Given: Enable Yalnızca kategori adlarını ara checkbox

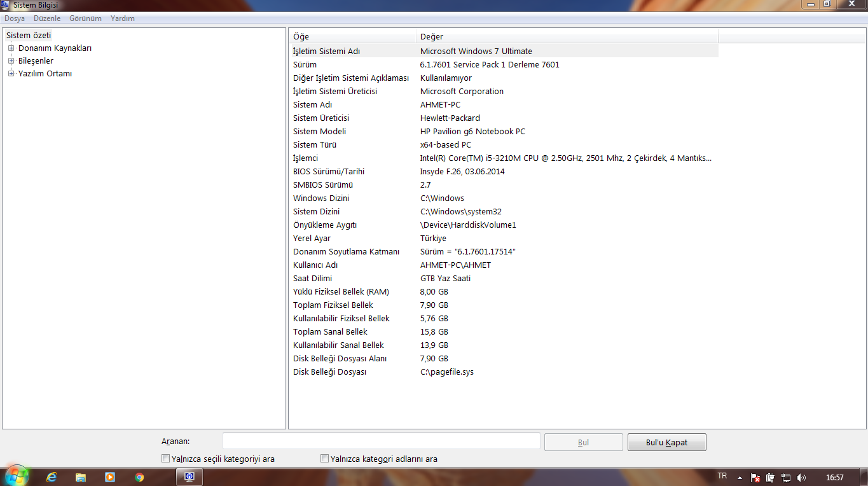Looking at the screenshot, I should (325, 459).
